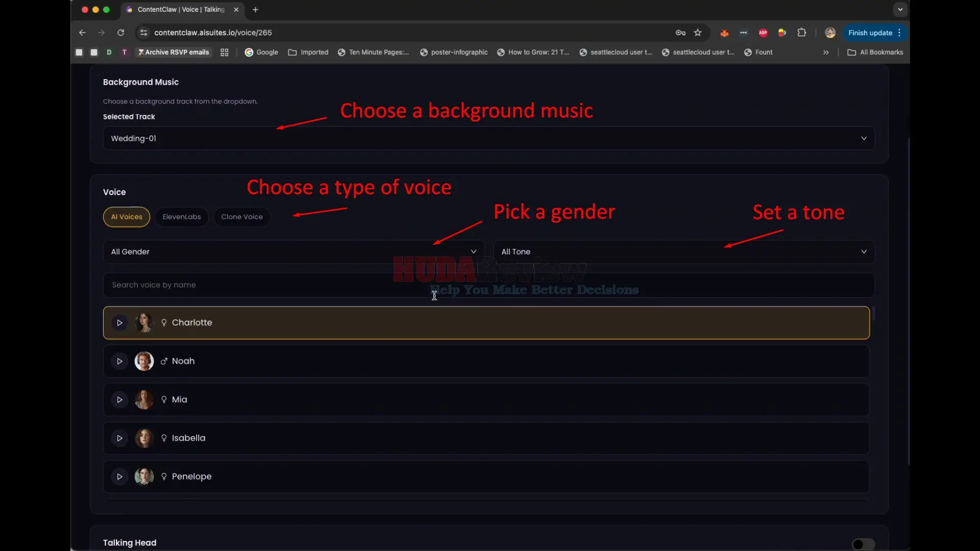Go back in browser history
980x551 pixels.
82,33
